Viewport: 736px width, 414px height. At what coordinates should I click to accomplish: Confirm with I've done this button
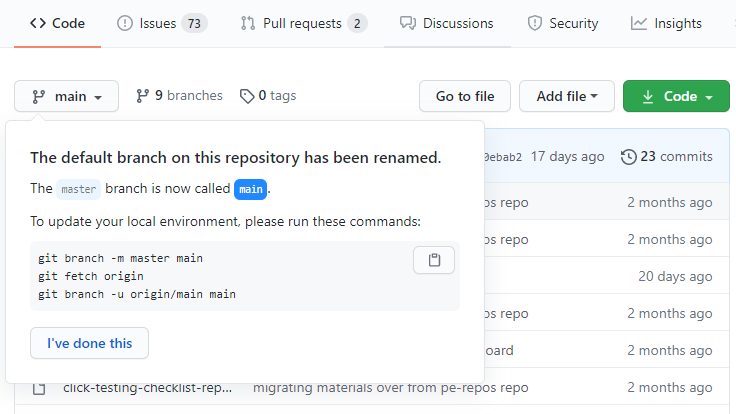(x=89, y=343)
